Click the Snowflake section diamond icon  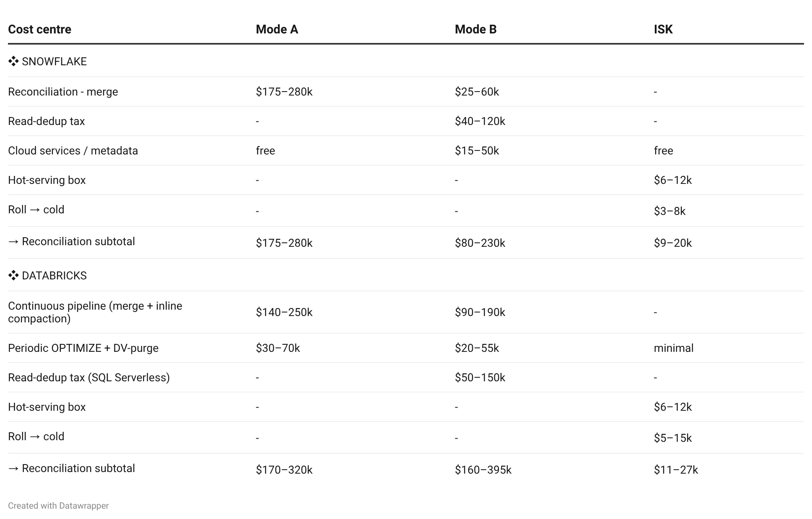[x=14, y=61]
